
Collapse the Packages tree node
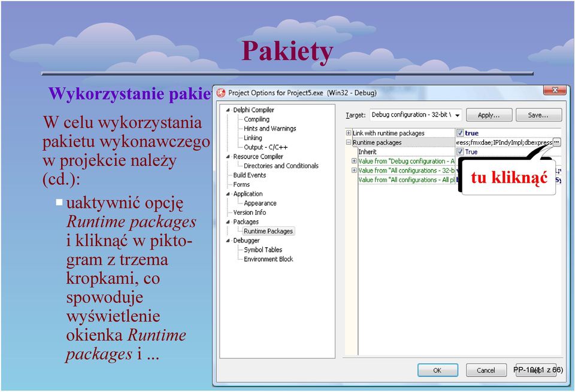(228, 221)
